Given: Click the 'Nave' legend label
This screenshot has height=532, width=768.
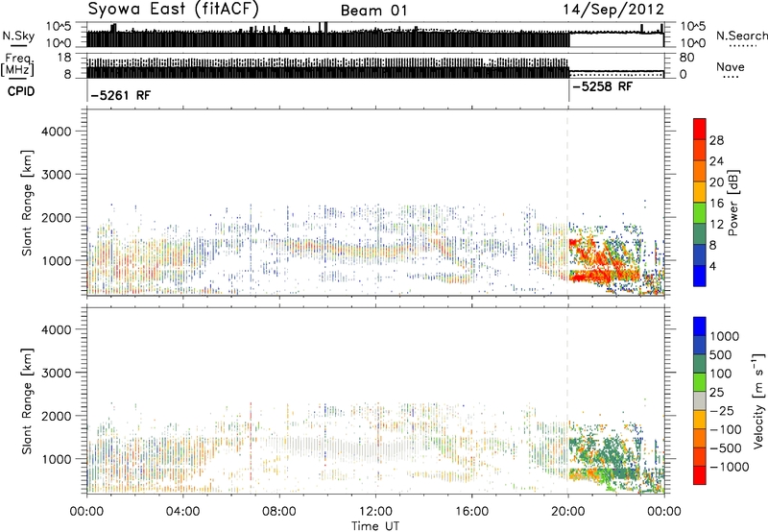Looking at the screenshot, I should (730, 67).
